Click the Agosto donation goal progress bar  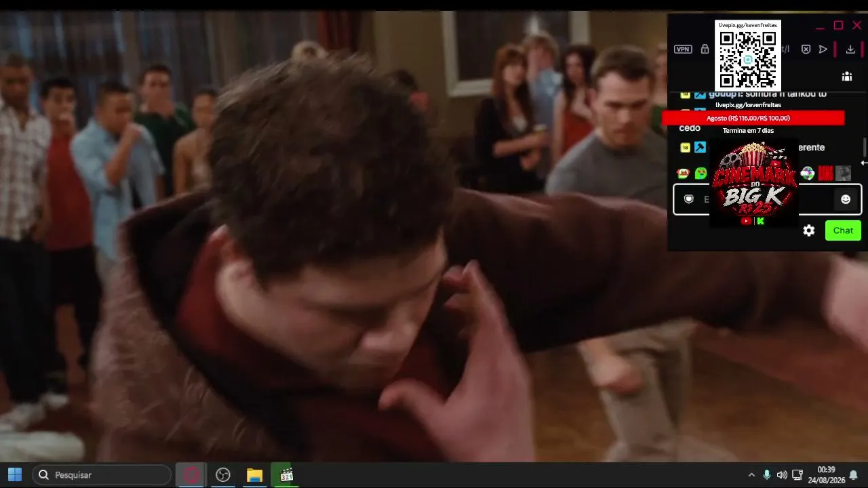(x=753, y=118)
